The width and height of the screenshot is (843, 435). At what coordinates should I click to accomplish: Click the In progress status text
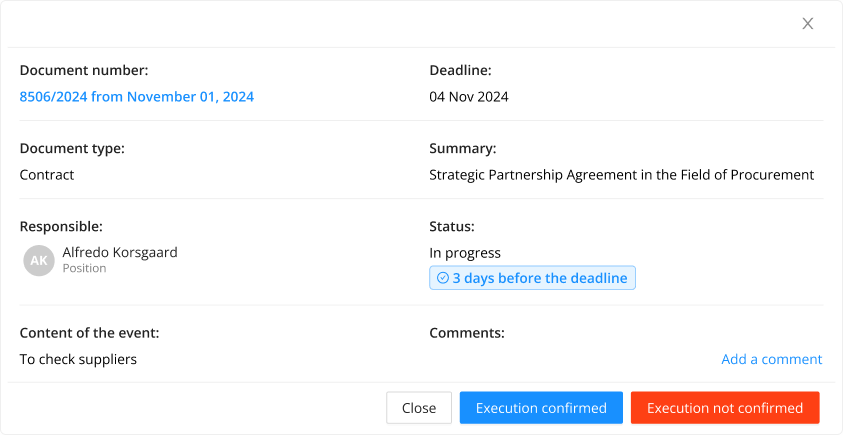465,253
